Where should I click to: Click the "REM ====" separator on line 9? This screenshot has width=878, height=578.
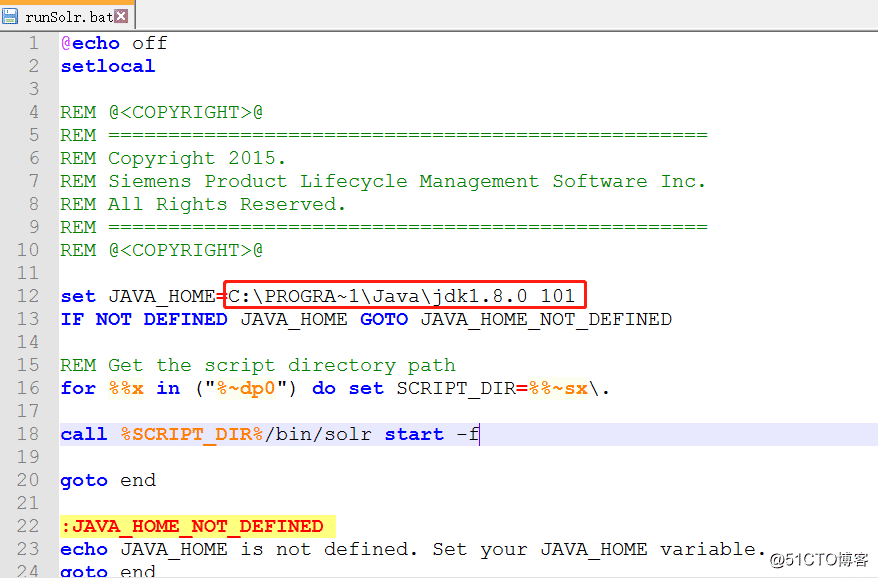point(384,227)
